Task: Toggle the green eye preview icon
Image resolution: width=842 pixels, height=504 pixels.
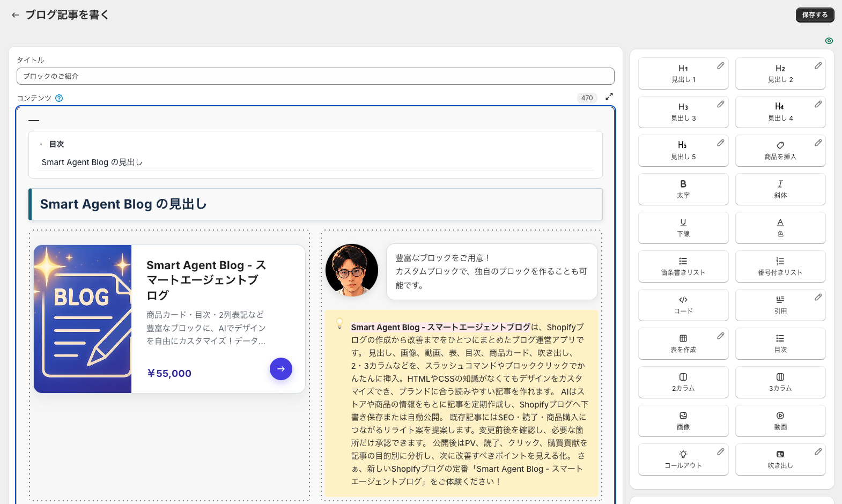Action: (x=829, y=41)
